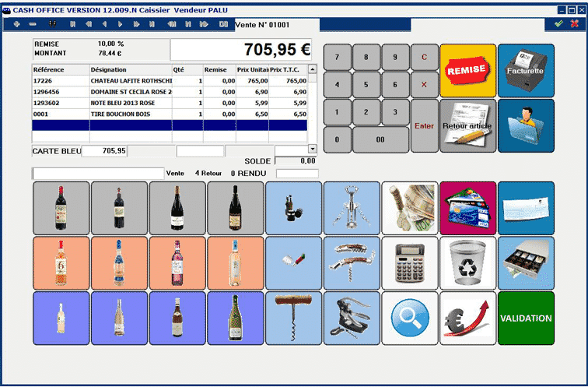This screenshot has width=588, height=387.
Task: Open the calculator tool
Action: coord(410,262)
